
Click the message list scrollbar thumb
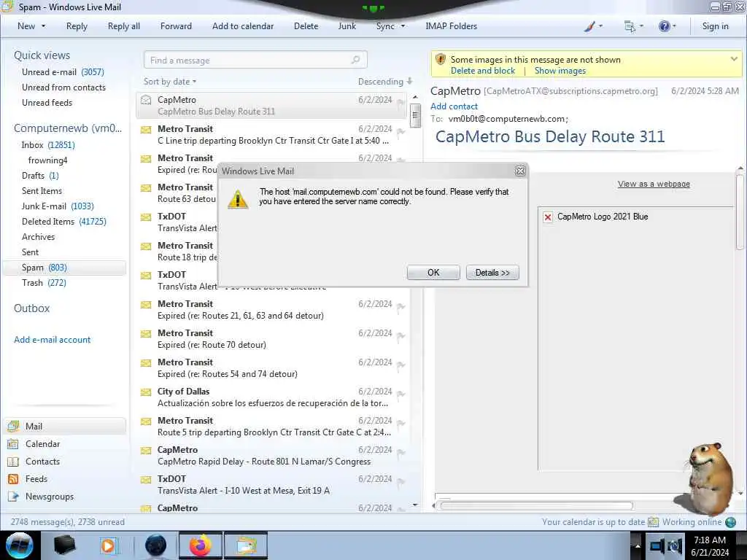pyautogui.click(x=415, y=114)
